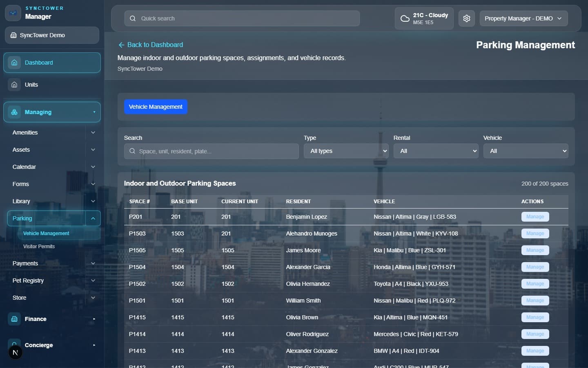Expand the Pet Registry submenu chevron
Image resolution: width=588 pixels, height=368 pixels.
tap(93, 280)
